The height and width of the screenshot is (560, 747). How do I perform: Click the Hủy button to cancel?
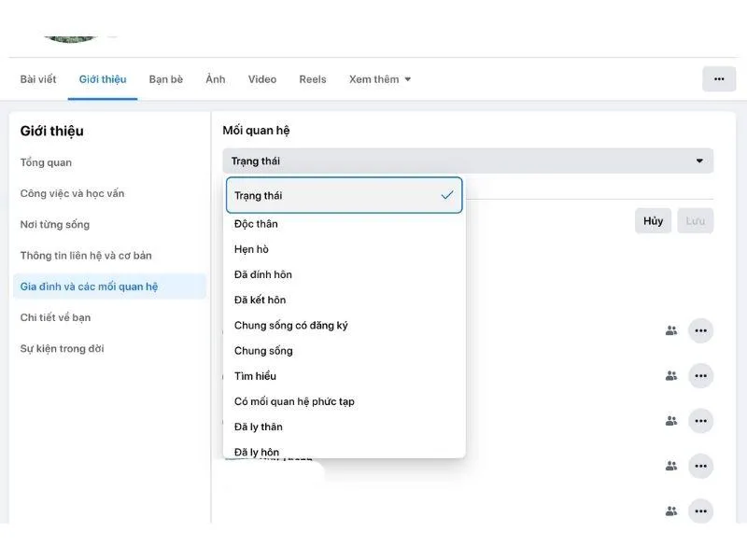(x=652, y=221)
